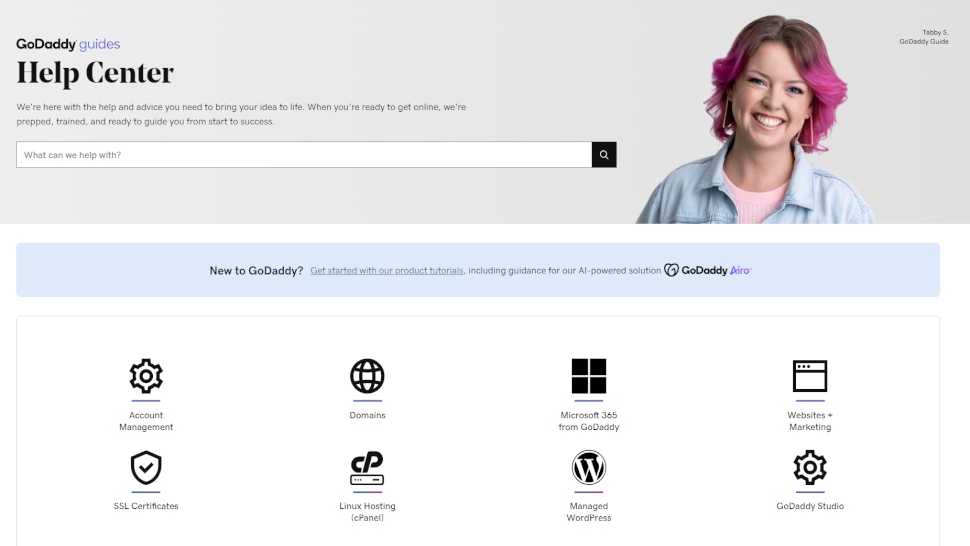Click the 'Account Management' label
This screenshot has width=970, height=546.
(146, 421)
